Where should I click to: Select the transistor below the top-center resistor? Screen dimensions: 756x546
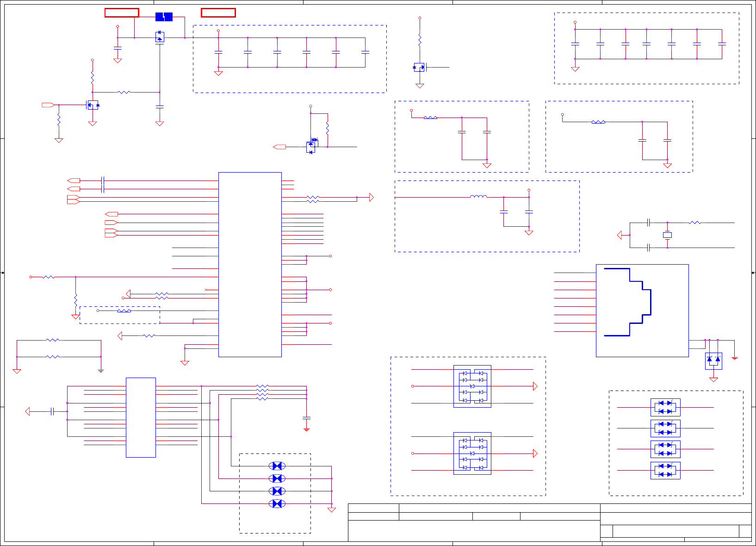(419, 67)
